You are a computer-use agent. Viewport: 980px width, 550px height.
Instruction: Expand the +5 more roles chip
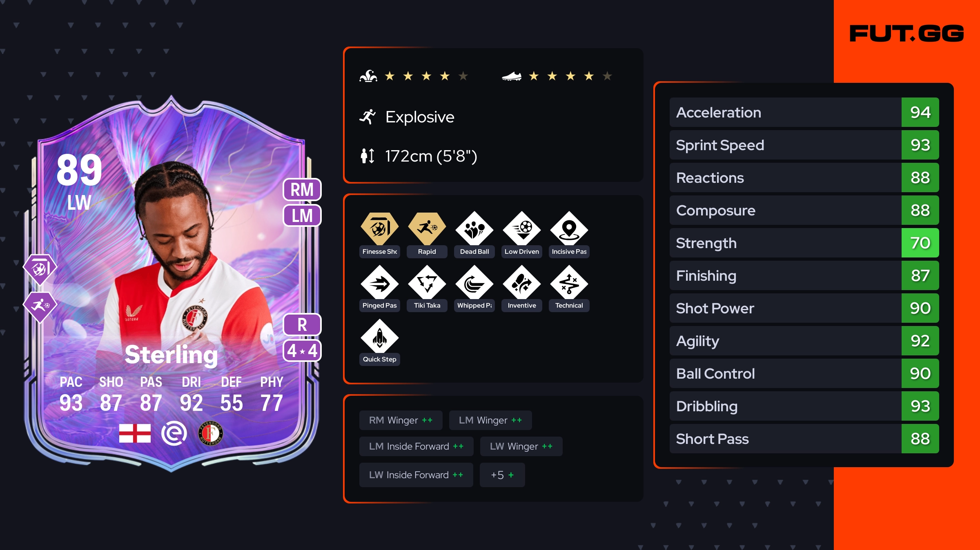tap(502, 475)
